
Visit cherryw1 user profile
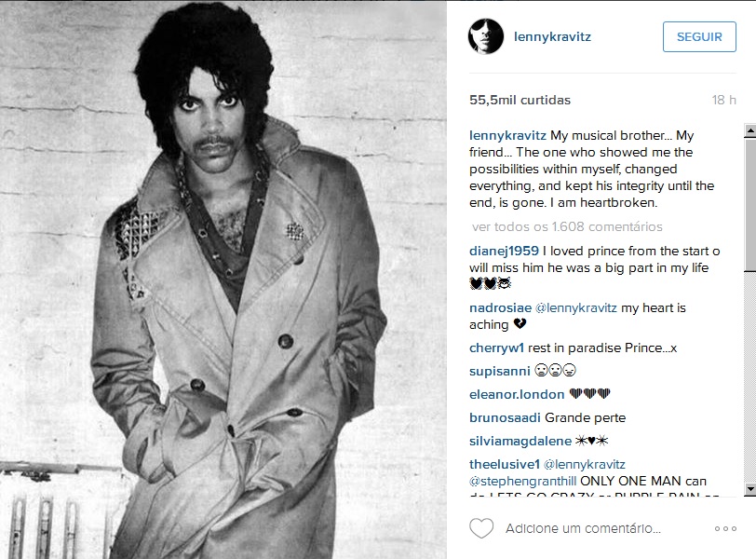pos(496,348)
